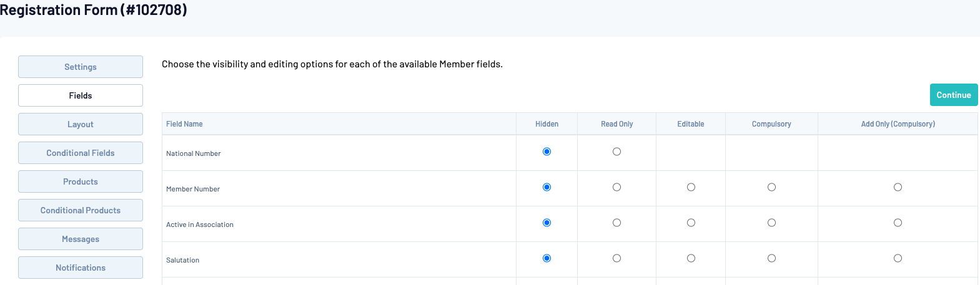Screen dimensions: 980x285
Task: Select the Fields sidebar tab
Action: 81,95
